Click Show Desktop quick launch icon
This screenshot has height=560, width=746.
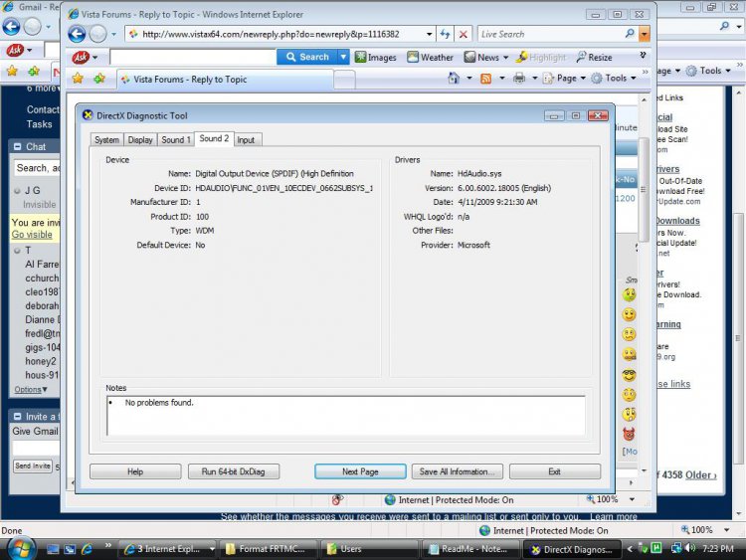pyautogui.click(x=53, y=549)
